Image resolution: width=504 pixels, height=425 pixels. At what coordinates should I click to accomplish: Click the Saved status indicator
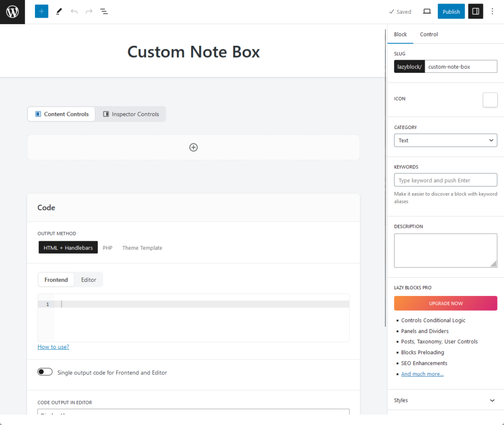(400, 12)
